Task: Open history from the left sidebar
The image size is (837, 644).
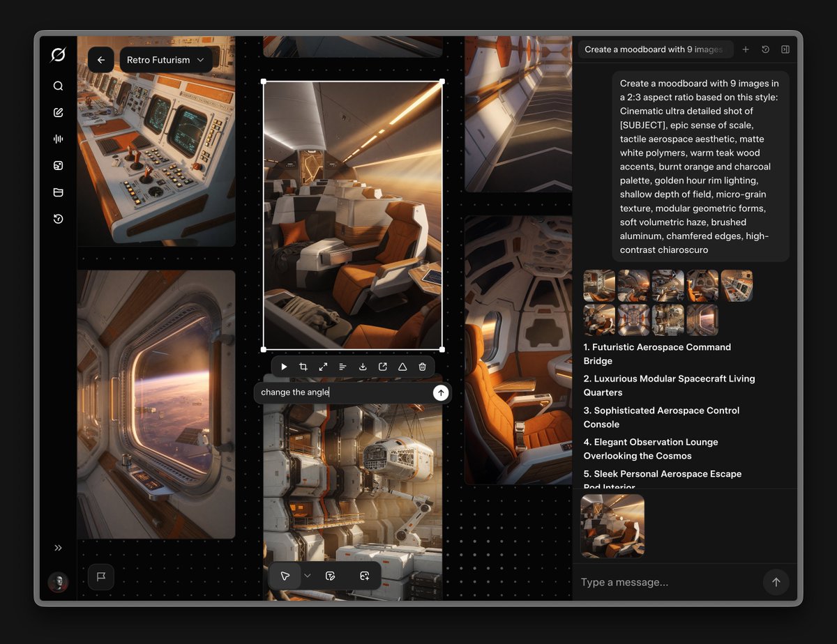Action: point(58,219)
